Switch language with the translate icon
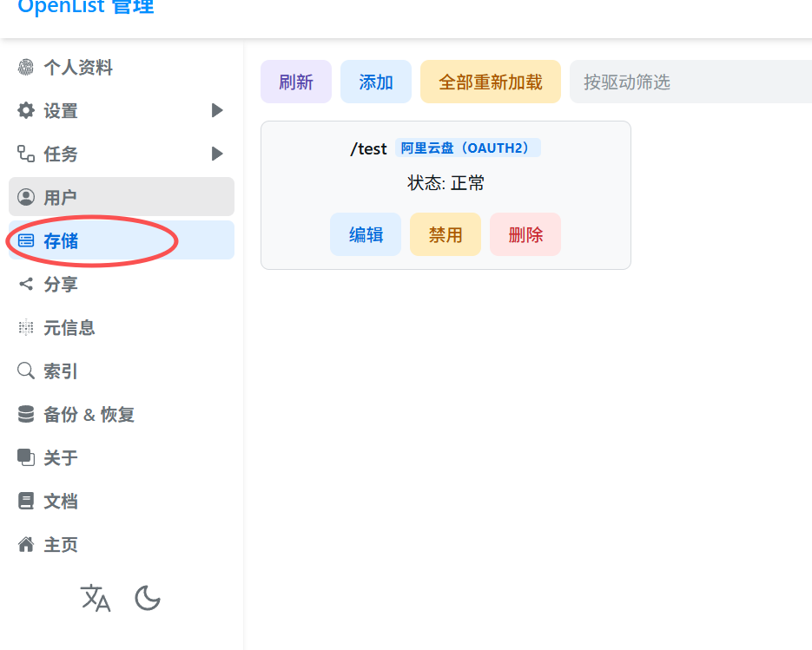Image resolution: width=812 pixels, height=650 pixels. click(96, 598)
